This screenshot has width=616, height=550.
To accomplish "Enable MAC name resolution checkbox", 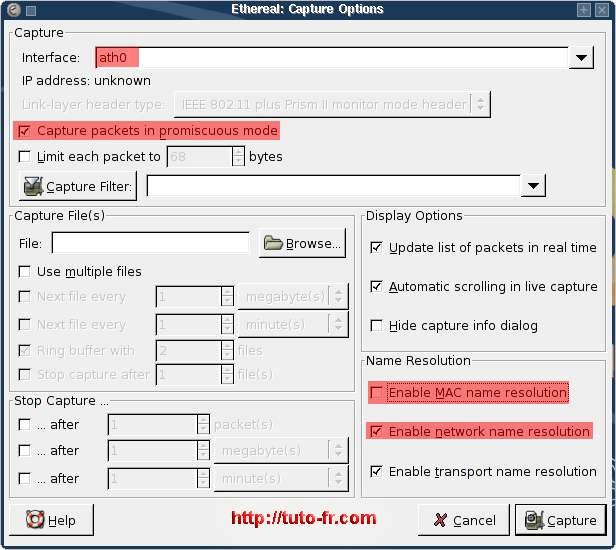I will (376, 392).
